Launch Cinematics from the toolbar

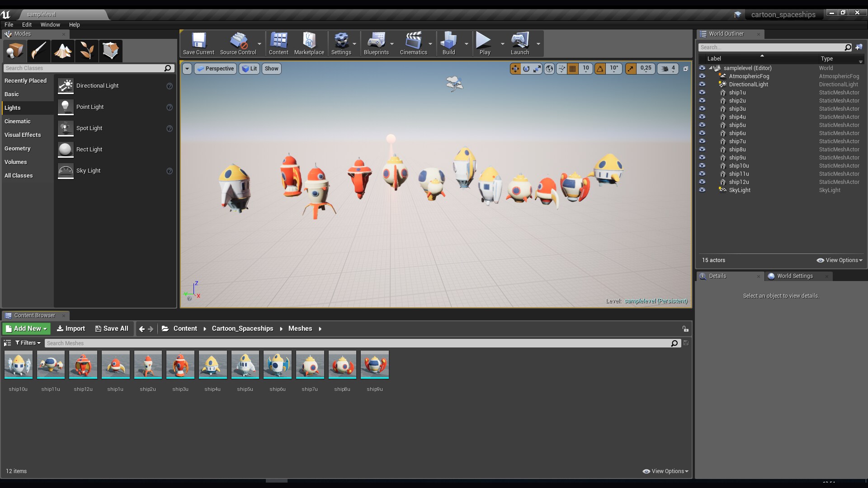pos(413,43)
